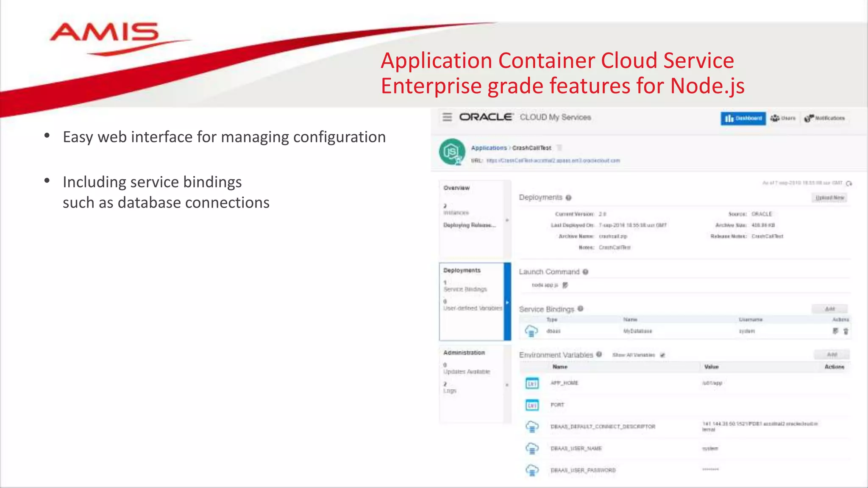This screenshot has height=488, width=868.
Task: Click 'DBAAS_DEFAULT_CONNECT_DESCRIPTOR' variable name
Action: click(x=603, y=427)
